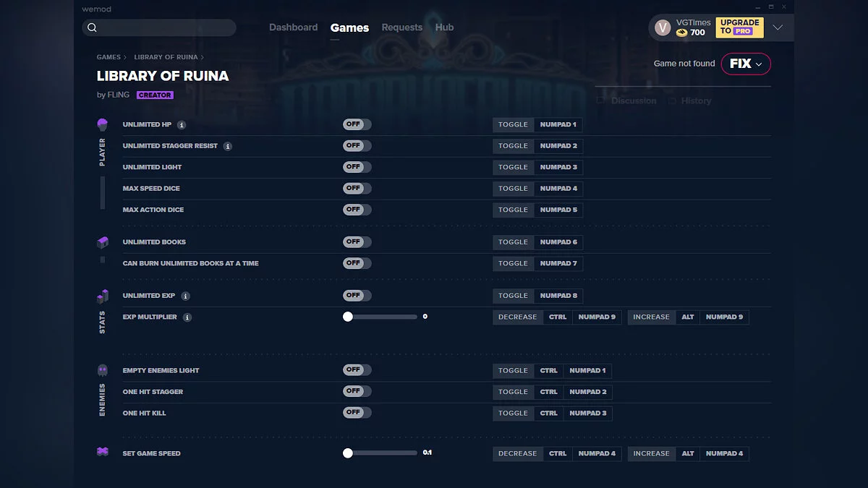Click the Unlimited EXP NUMPAD 8 key
Image resolution: width=868 pixels, height=488 pixels.
click(x=558, y=296)
